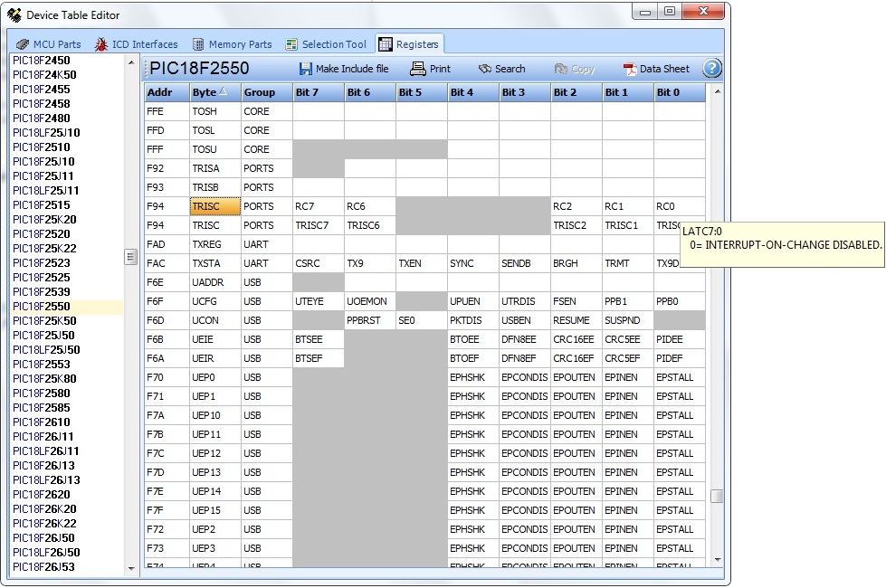Select PIC18F2455 from the device list
The width and height of the screenshot is (886, 588).
[x=41, y=90]
